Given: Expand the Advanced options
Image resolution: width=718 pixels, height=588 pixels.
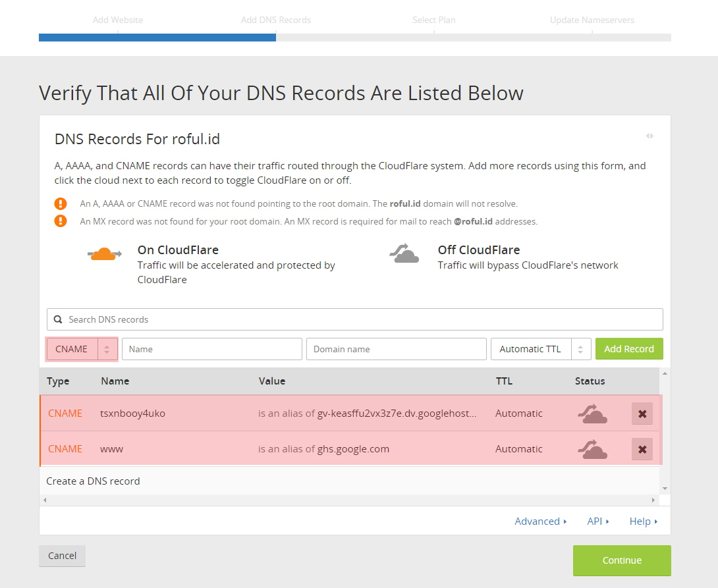Looking at the screenshot, I should point(540,521).
